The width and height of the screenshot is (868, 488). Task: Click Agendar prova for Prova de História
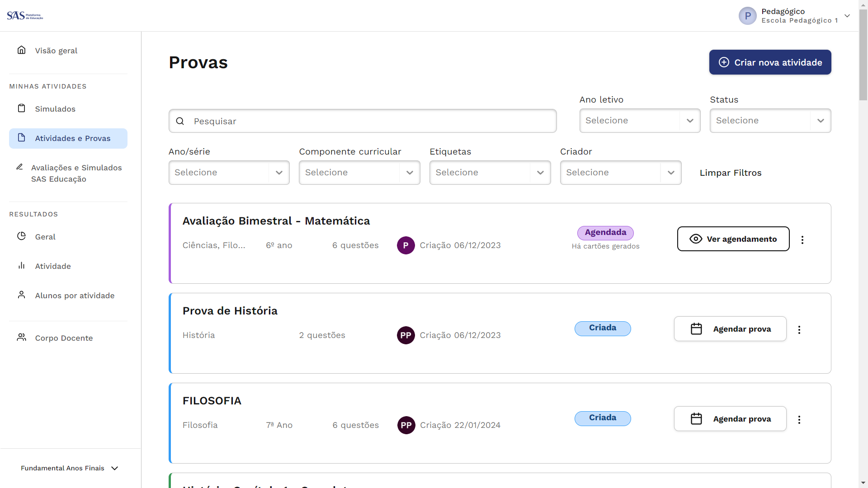pyautogui.click(x=730, y=328)
